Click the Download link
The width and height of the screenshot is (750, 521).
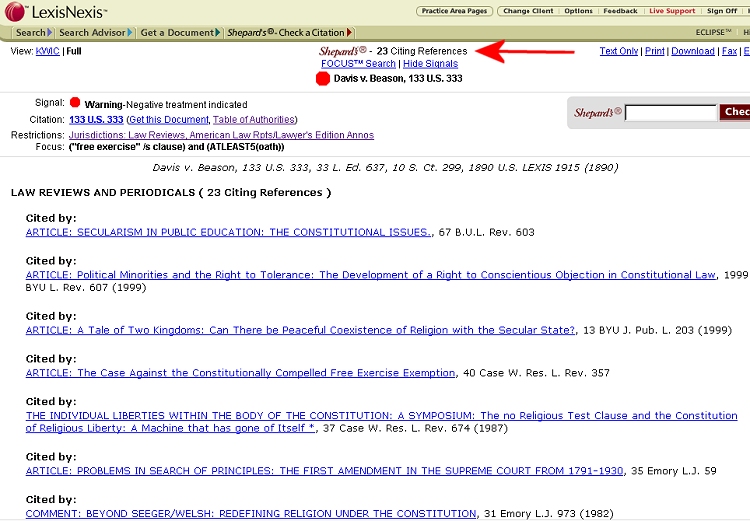[692, 51]
